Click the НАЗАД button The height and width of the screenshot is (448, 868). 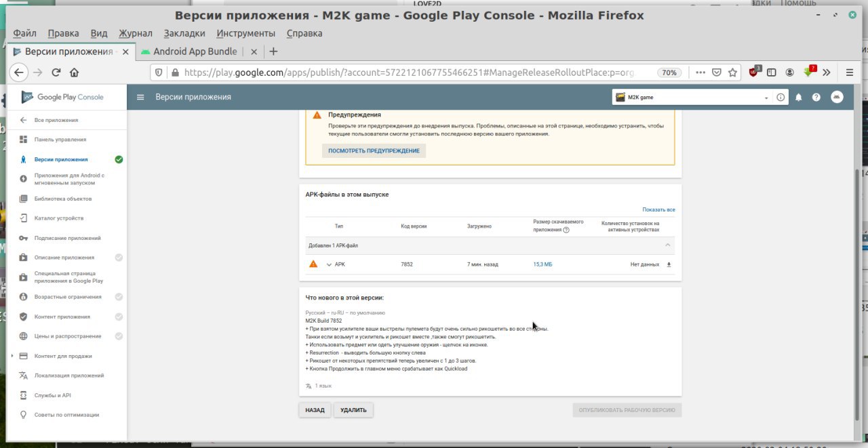click(315, 410)
